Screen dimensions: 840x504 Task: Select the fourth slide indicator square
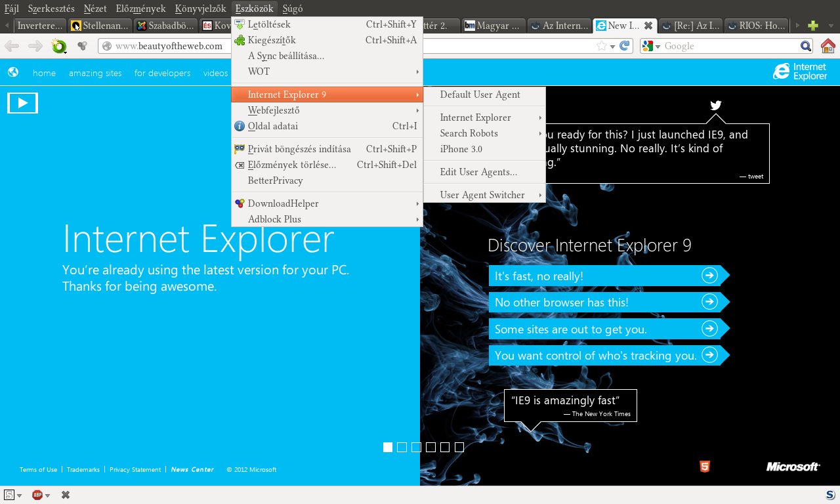[x=430, y=447]
